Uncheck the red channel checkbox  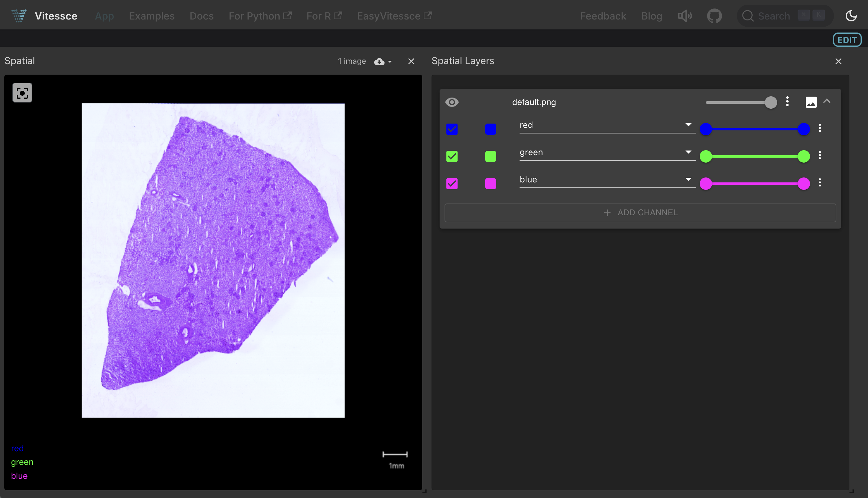point(452,129)
